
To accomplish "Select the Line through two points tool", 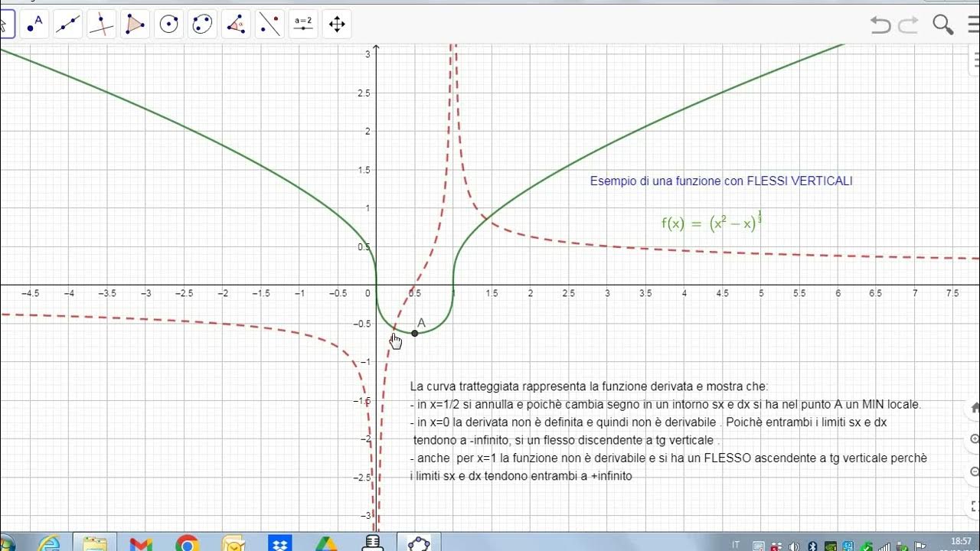I will pyautogui.click(x=68, y=24).
